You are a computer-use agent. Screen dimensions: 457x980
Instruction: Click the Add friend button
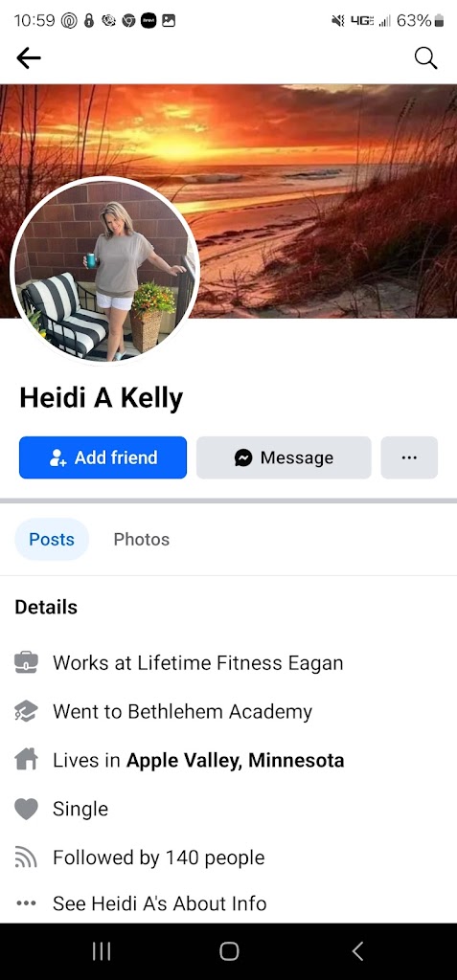pos(103,457)
